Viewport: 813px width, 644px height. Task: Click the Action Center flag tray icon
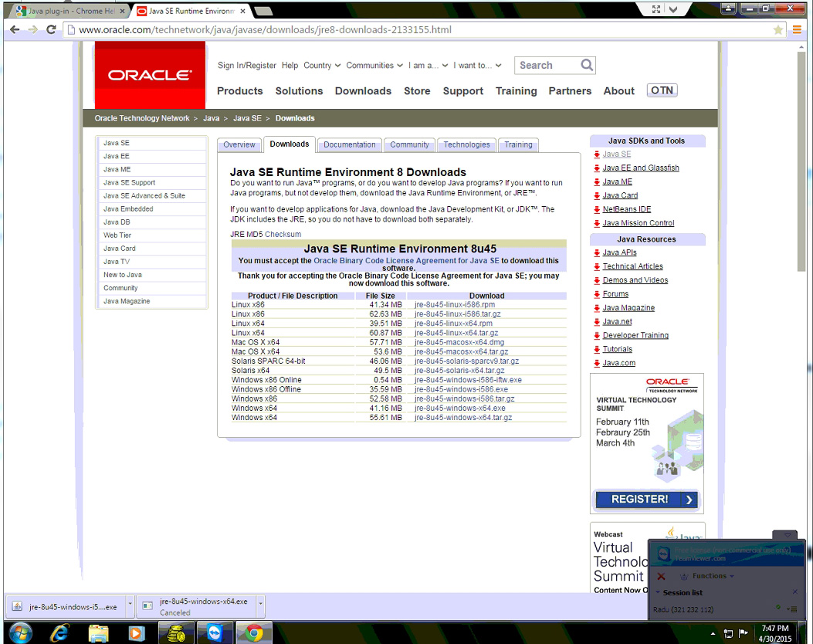click(743, 632)
